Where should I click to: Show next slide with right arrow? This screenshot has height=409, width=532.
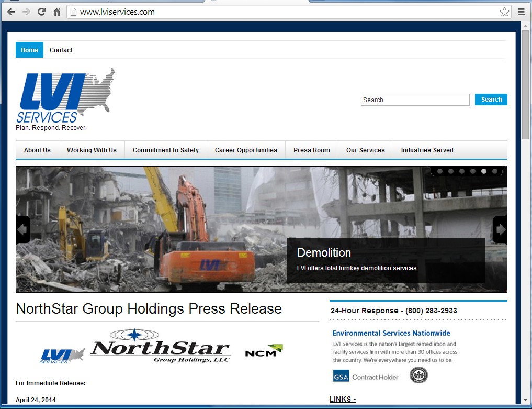[x=500, y=230]
